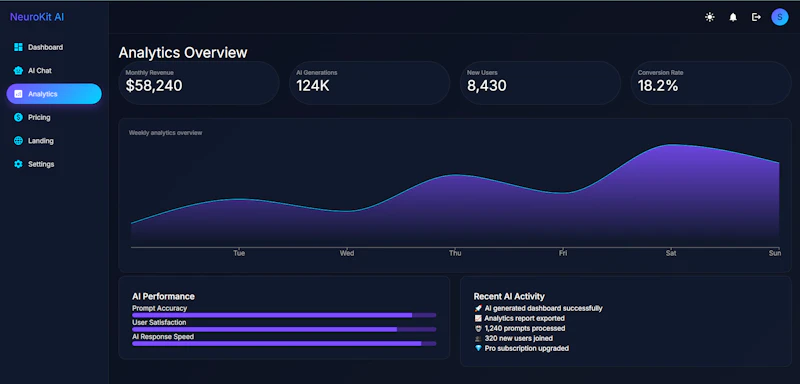This screenshot has height=384, width=800.
Task: Click the Weekly analytics overview label
Action: tap(165, 133)
